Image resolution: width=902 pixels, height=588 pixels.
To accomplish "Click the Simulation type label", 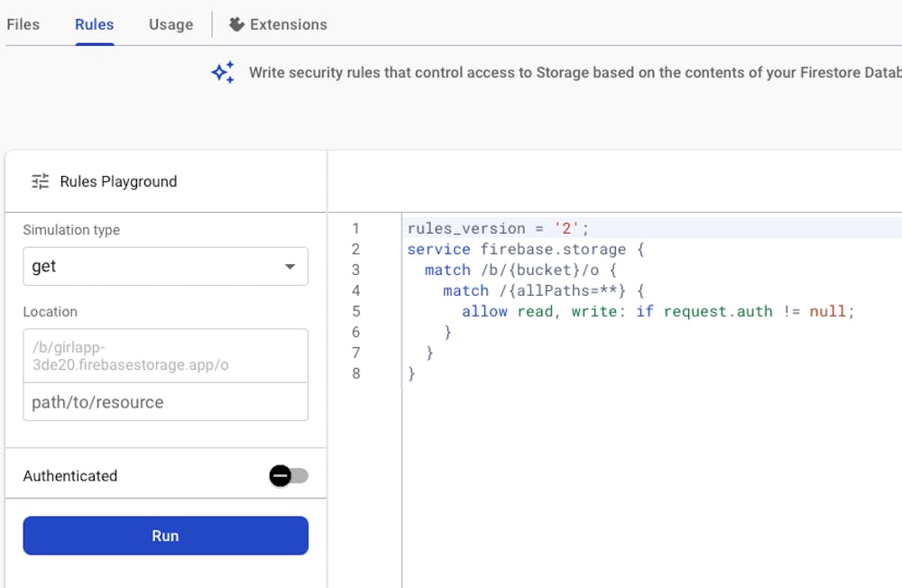I will tap(71, 230).
